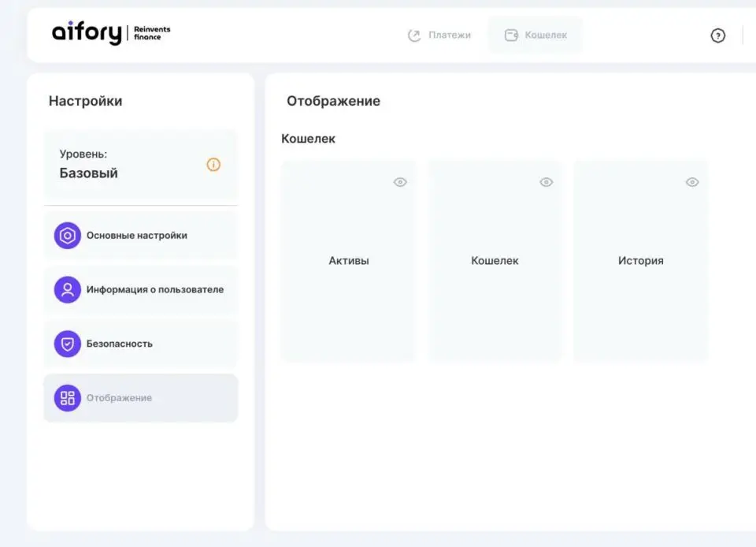Open Основные настройки settings section
The width and height of the screenshot is (756, 547).
tap(140, 236)
